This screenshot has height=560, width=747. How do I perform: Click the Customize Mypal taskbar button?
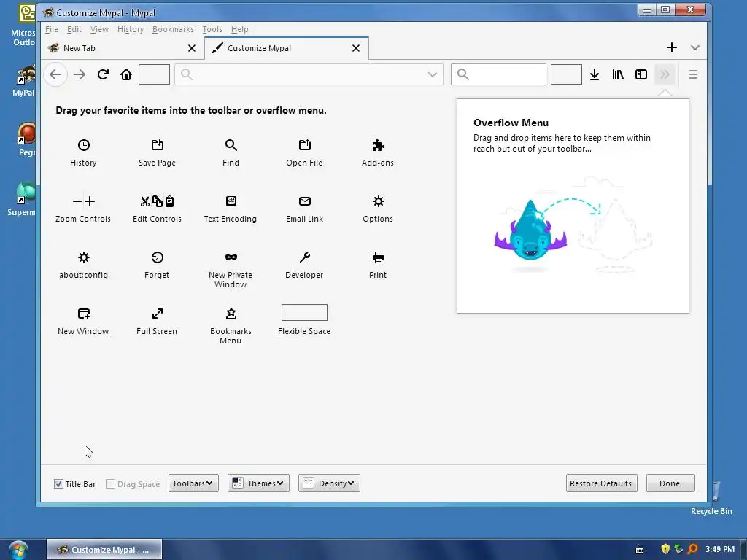tap(104, 550)
